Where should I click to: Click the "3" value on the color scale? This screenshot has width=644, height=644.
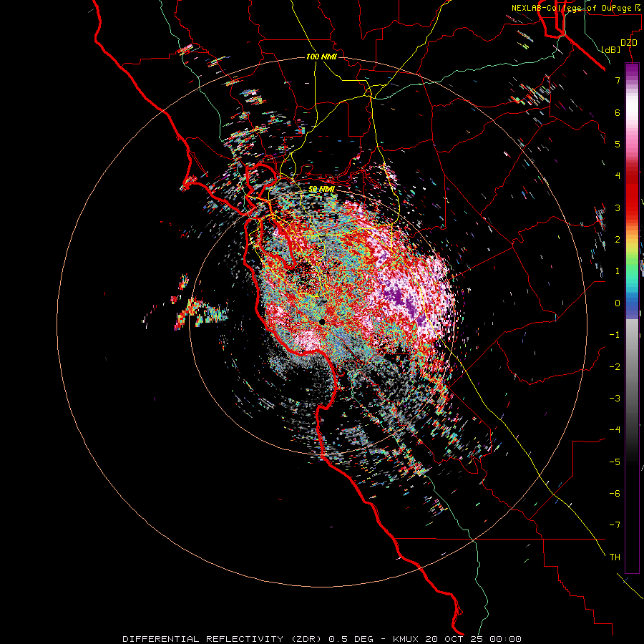pos(618,208)
